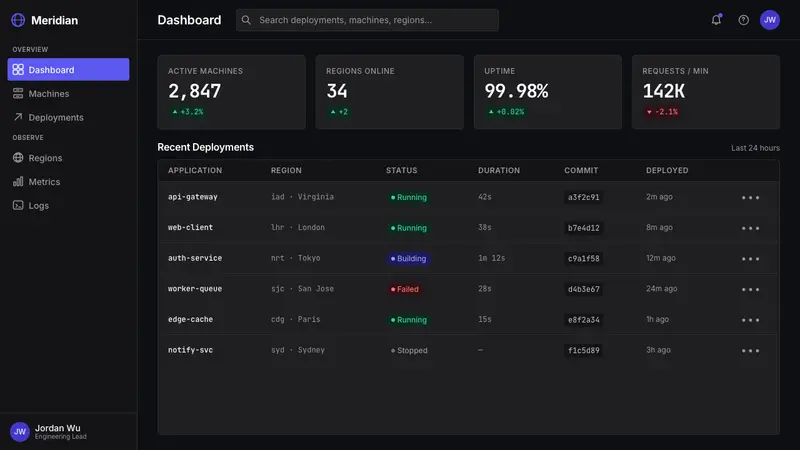Click the worker-queue application name
The height and width of the screenshot is (450, 800).
click(195, 288)
